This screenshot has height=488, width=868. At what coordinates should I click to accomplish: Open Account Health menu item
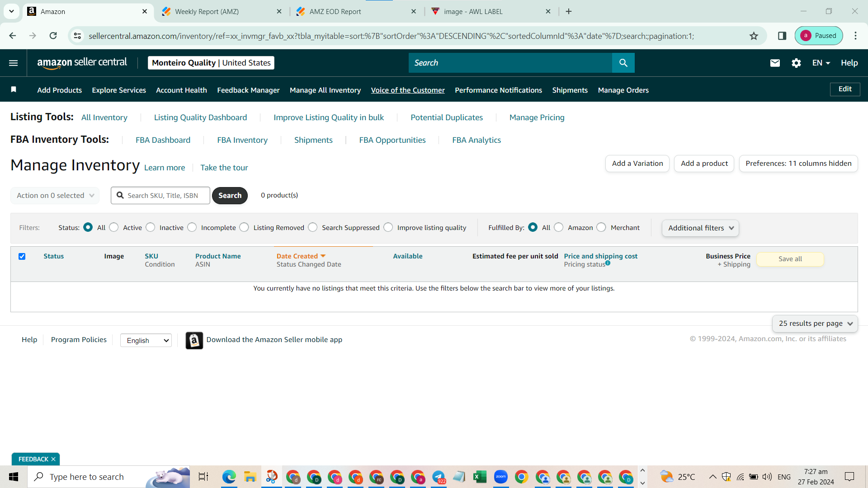181,90
